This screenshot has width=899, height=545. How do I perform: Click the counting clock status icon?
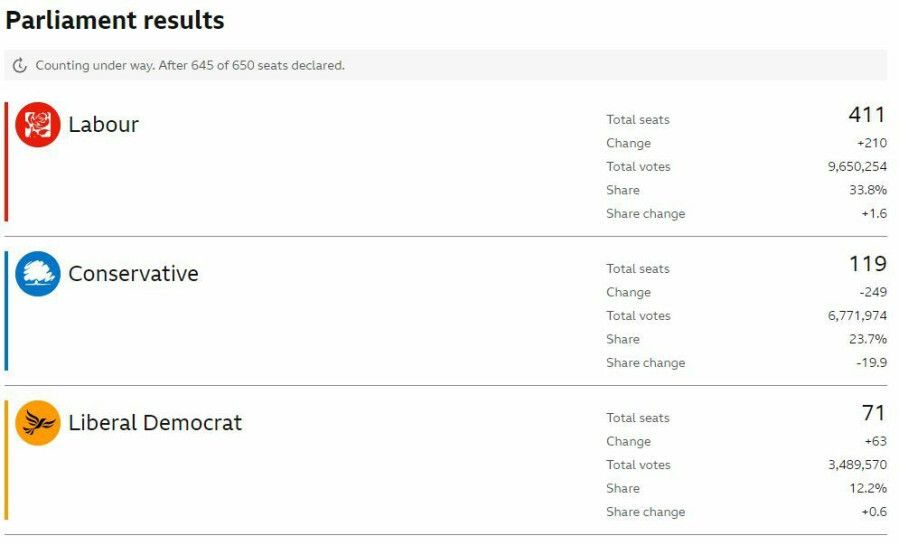pos(20,66)
